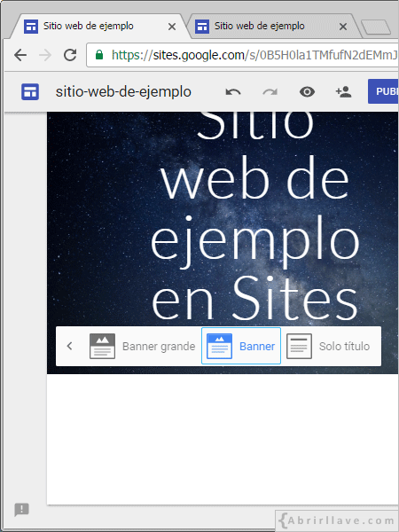The width and height of the screenshot is (399, 532).
Task: Open site preview with the eye icon
Action: tap(307, 92)
